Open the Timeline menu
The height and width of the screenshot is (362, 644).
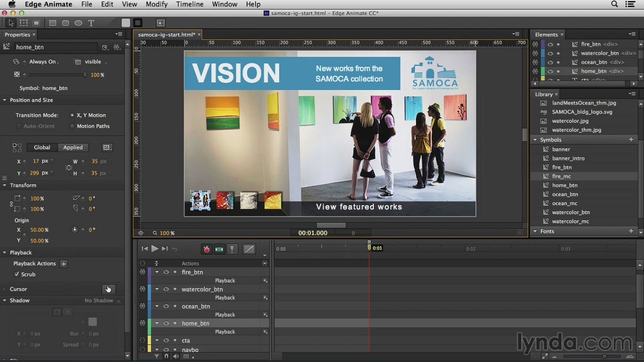click(x=190, y=4)
